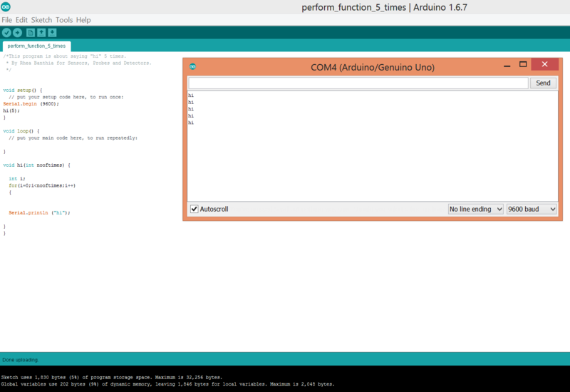Click the Verify sketch checkmark icon
Viewport: 570px width, 392px height.
pos(6,33)
